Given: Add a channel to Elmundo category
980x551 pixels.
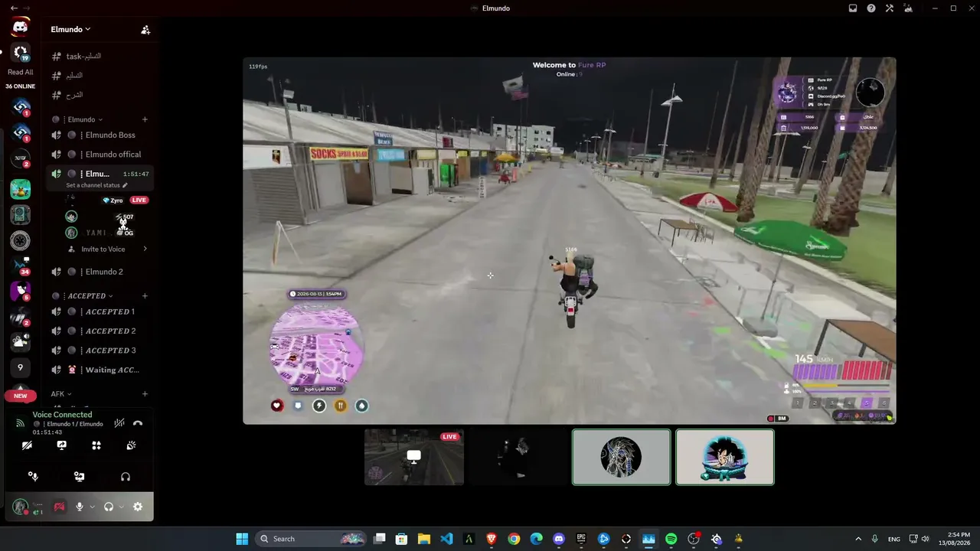Looking at the screenshot, I should click(x=145, y=119).
